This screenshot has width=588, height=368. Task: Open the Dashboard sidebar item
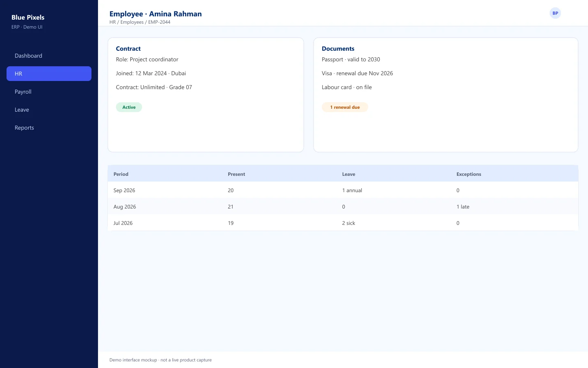coord(49,56)
